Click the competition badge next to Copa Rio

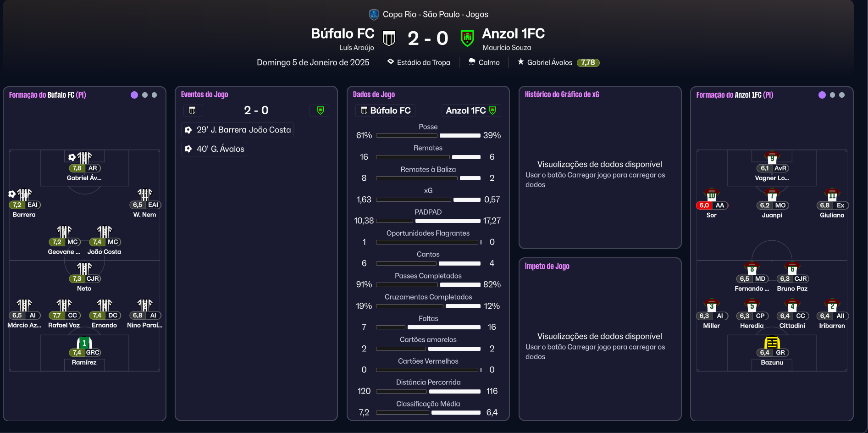coord(374,15)
